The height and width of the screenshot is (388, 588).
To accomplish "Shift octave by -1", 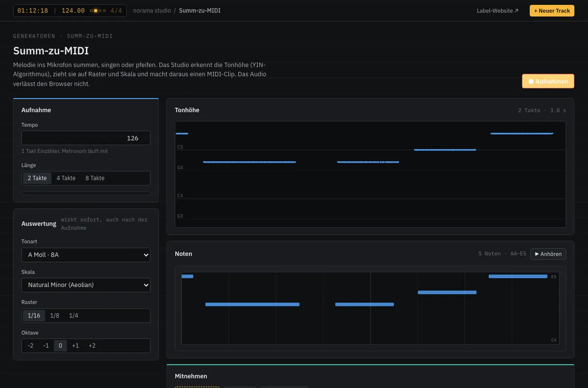I will click(46, 346).
